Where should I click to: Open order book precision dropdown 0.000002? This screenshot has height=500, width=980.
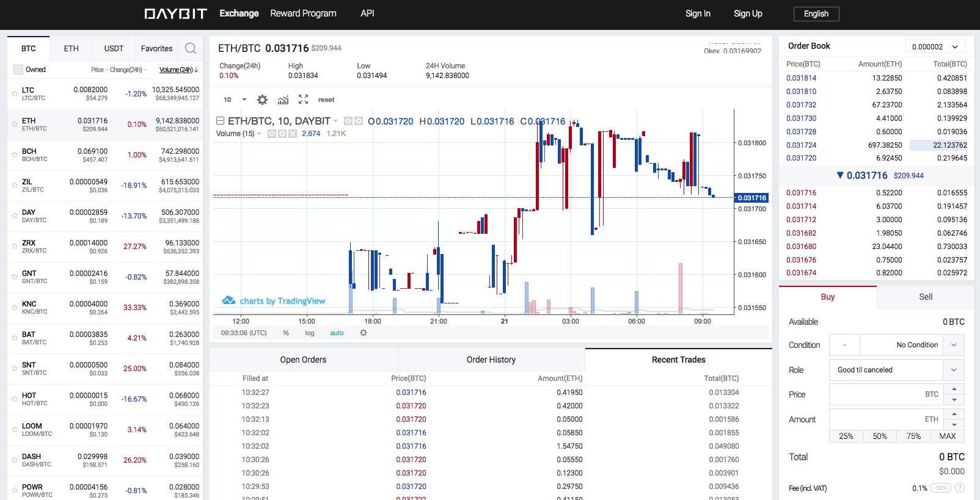pyautogui.click(x=935, y=46)
